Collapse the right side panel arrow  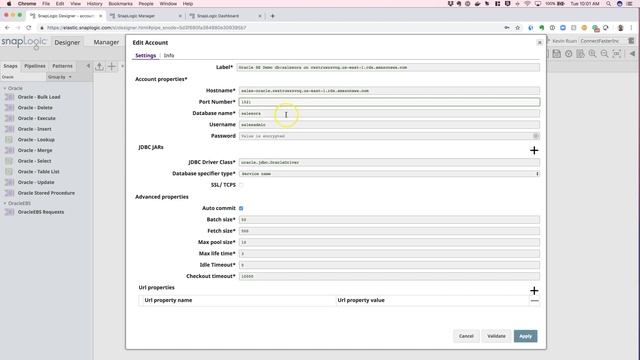click(x=632, y=54)
